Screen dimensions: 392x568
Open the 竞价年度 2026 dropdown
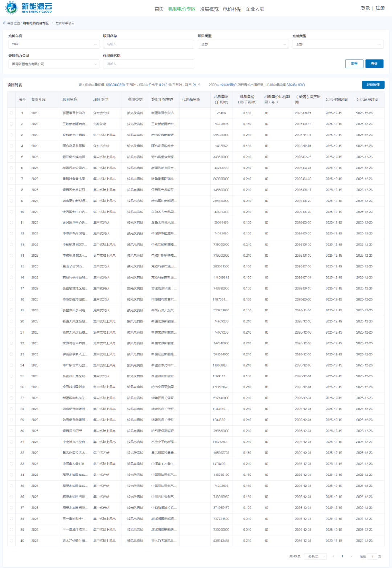(54, 44)
